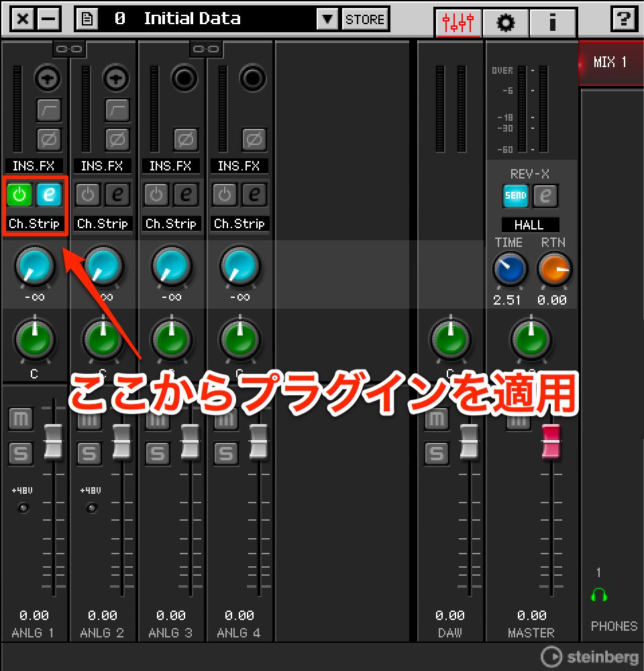This screenshot has width=644, height=671.
Task: Open the scene list dropdown arrow
Action: [x=327, y=19]
